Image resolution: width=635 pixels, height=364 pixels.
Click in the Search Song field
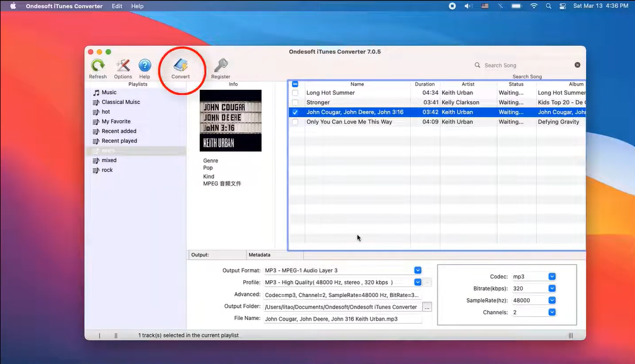tap(526, 65)
